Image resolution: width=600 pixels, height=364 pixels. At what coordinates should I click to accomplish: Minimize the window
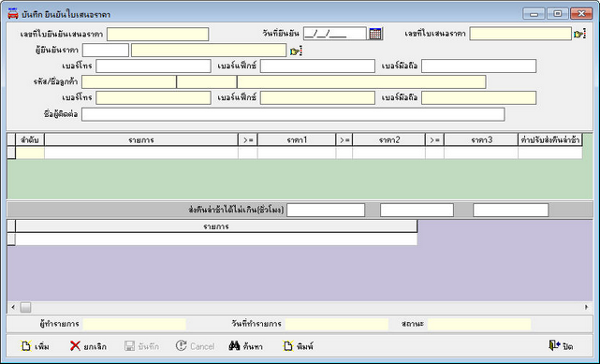(534, 14)
